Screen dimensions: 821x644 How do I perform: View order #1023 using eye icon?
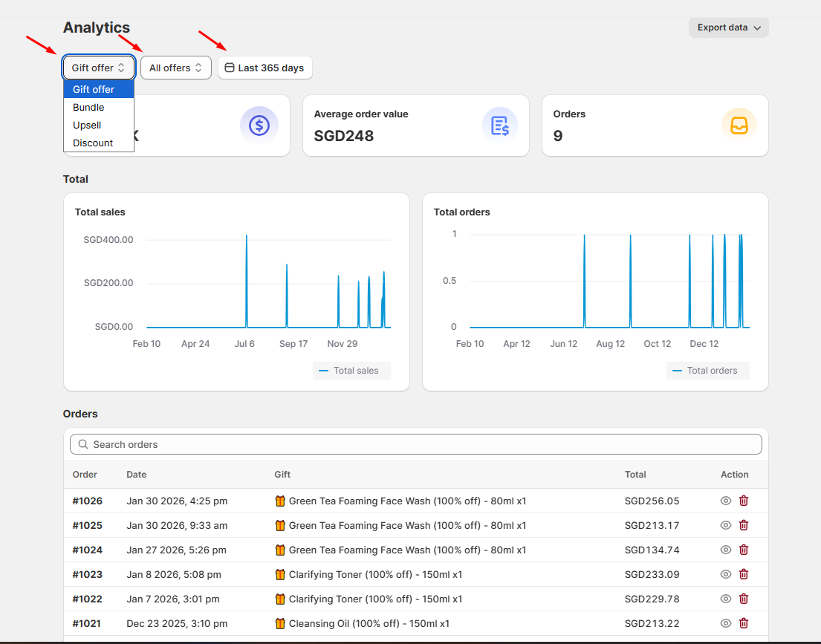click(x=726, y=574)
